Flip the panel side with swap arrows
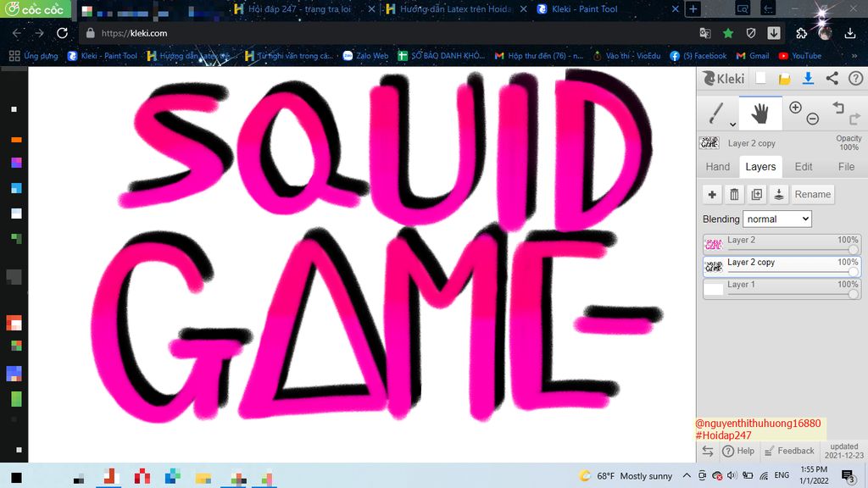868x488 pixels. (708, 451)
